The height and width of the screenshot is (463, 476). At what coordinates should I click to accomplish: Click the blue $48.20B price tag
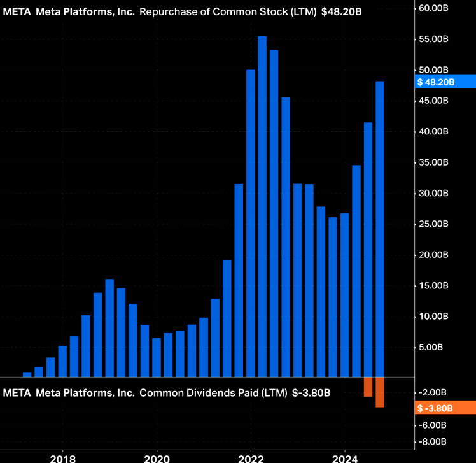coord(445,82)
